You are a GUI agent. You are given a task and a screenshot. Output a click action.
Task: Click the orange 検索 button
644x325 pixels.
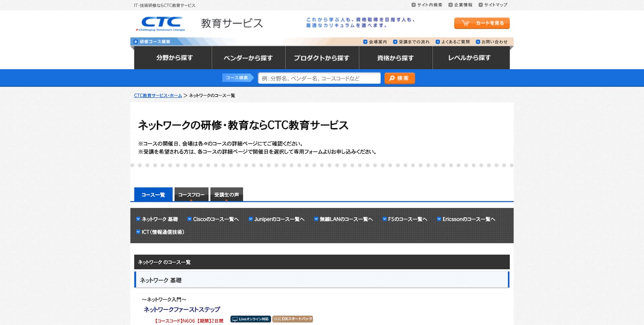(x=400, y=78)
